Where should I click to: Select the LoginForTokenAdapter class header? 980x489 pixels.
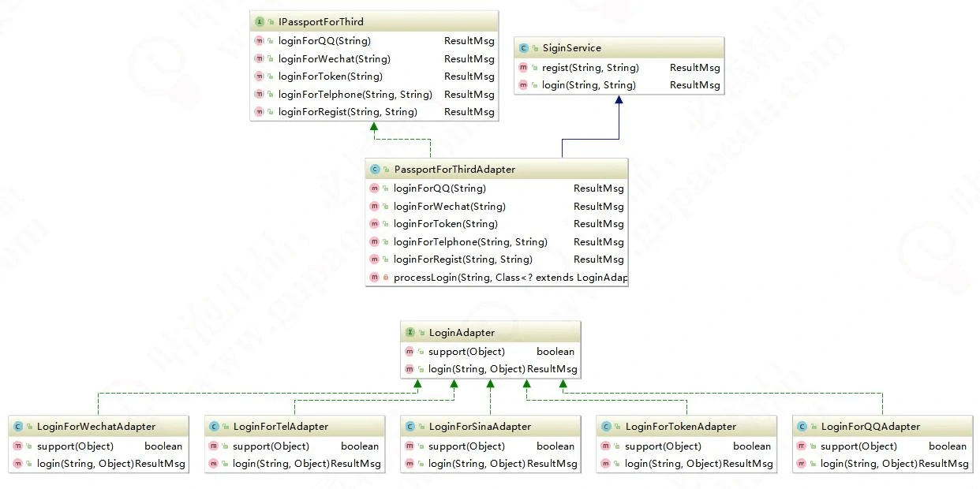click(680, 427)
